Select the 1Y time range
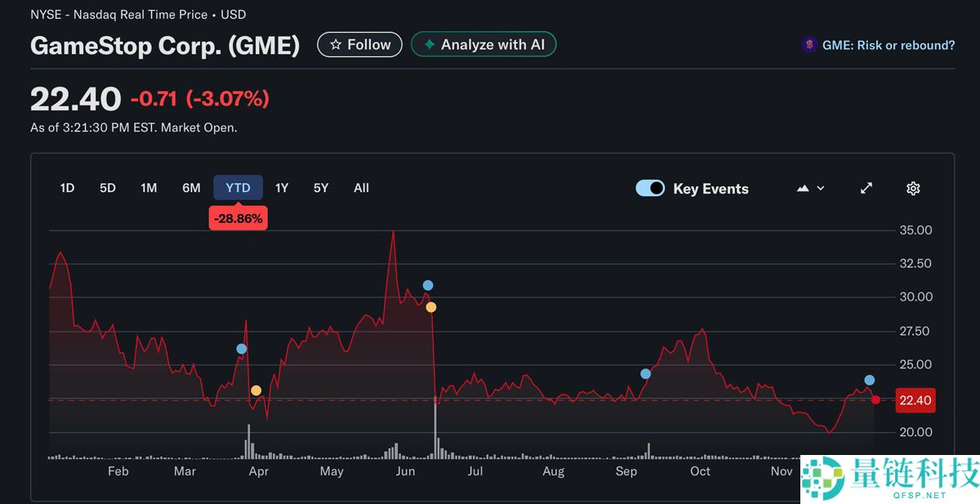The width and height of the screenshot is (980, 504). (281, 187)
